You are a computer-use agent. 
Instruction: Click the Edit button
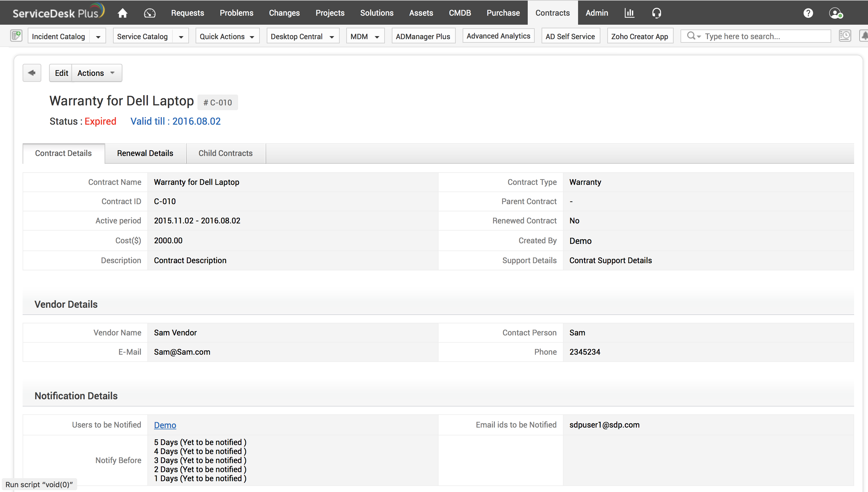tap(61, 73)
